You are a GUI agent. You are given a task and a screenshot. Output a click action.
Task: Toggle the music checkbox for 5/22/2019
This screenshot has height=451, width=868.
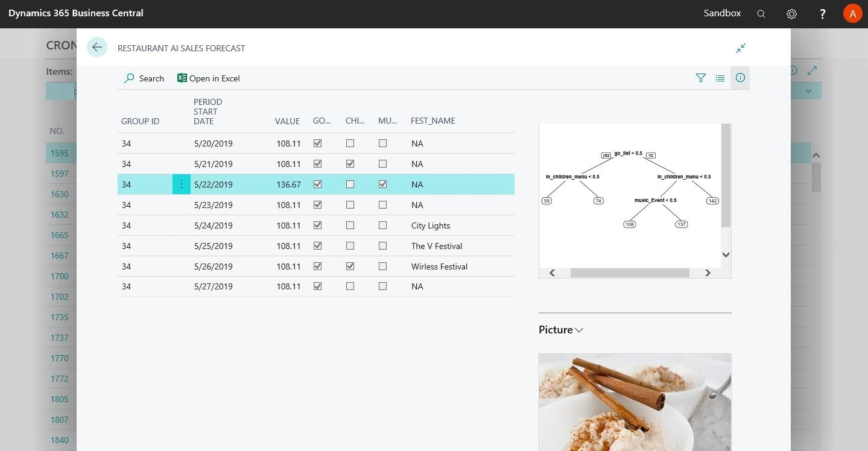[x=382, y=184]
